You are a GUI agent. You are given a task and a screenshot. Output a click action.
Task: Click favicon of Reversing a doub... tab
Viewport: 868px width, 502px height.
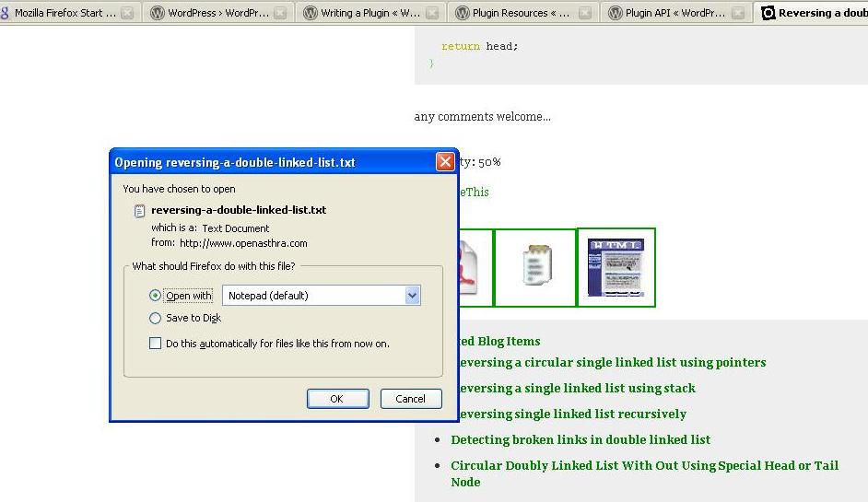(768, 13)
